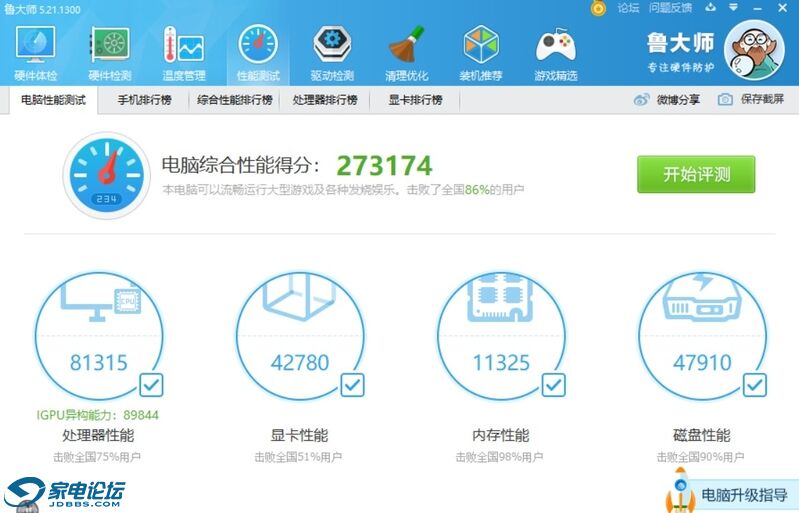Click the 鲁大师 mascot avatar

[x=754, y=50]
